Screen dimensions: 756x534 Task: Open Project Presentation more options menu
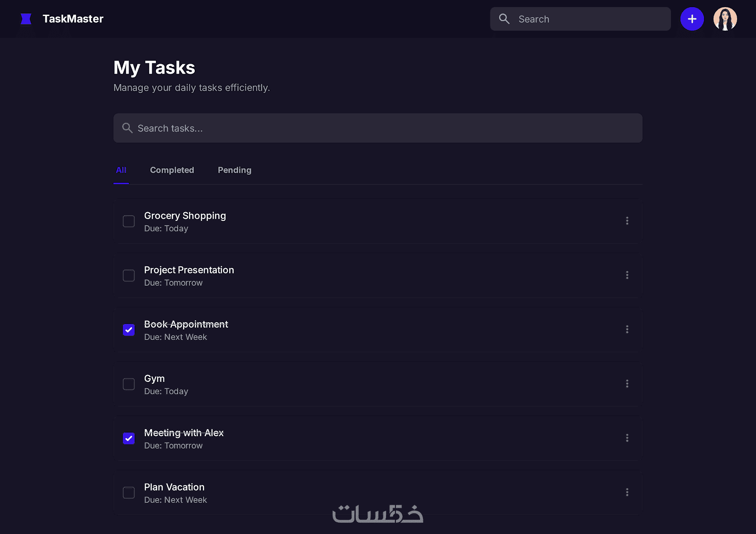pos(627,275)
